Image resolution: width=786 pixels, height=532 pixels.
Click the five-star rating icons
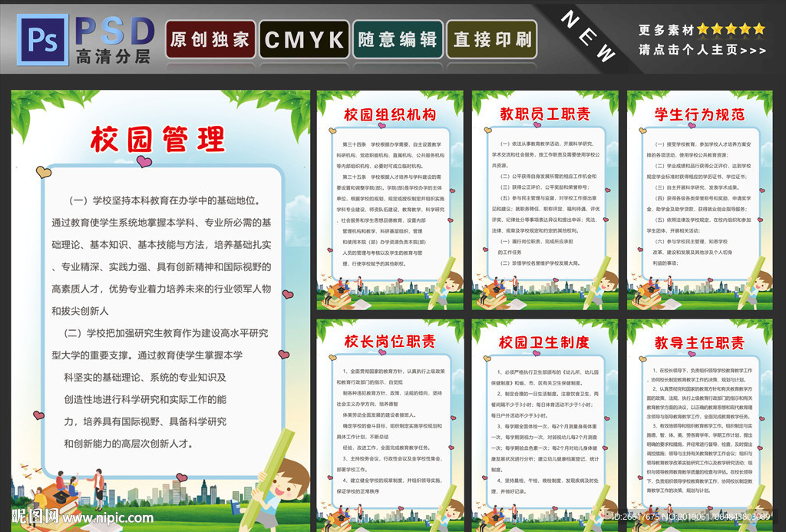(732, 29)
